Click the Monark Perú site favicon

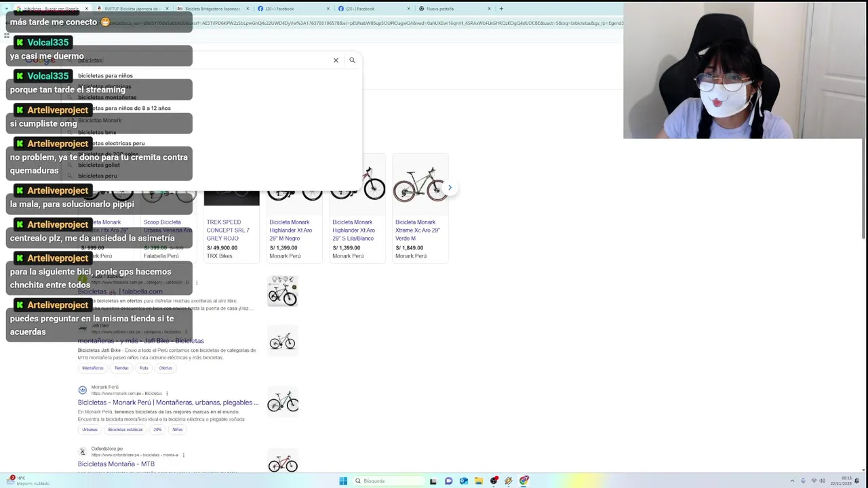click(x=83, y=390)
